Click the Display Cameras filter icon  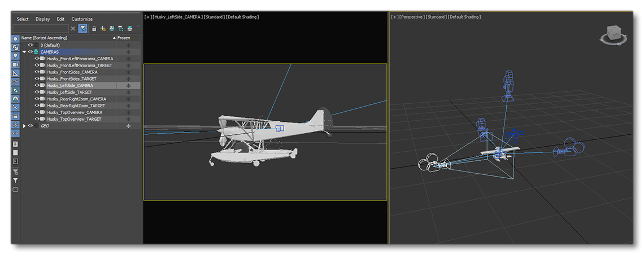click(x=15, y=64)
